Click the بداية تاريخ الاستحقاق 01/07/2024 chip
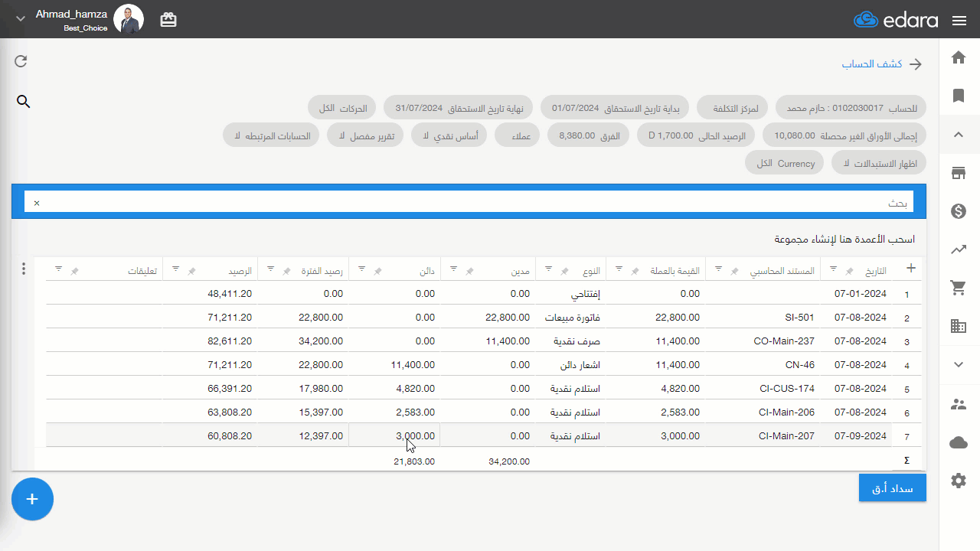This screenshot has height=551, width=980. pyautogui.click(x=615, y=108)
